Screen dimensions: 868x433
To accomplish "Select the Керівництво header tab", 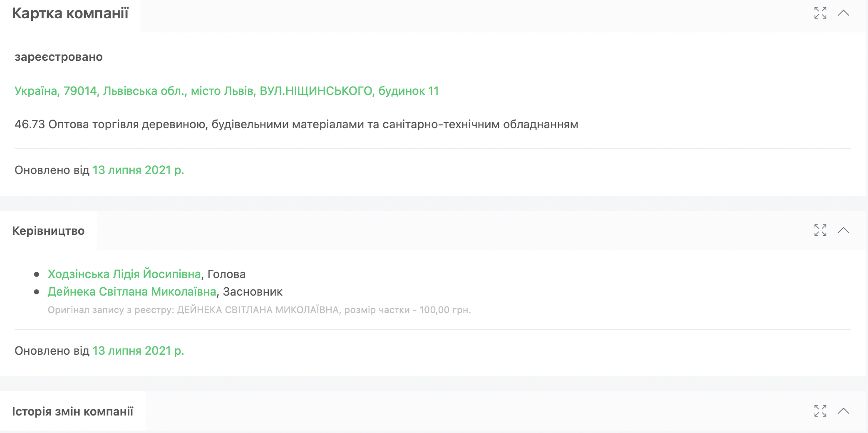I will [x=48, y=231].
